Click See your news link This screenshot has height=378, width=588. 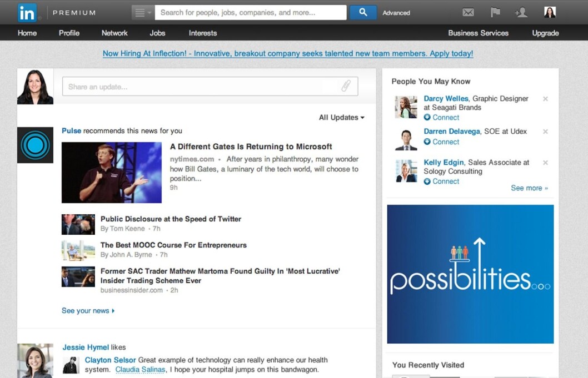(x=88, y=311)
